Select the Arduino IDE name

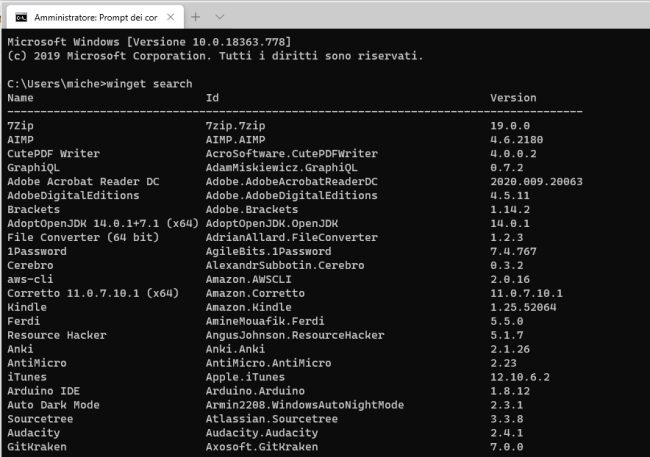click(x=44, y=391)
